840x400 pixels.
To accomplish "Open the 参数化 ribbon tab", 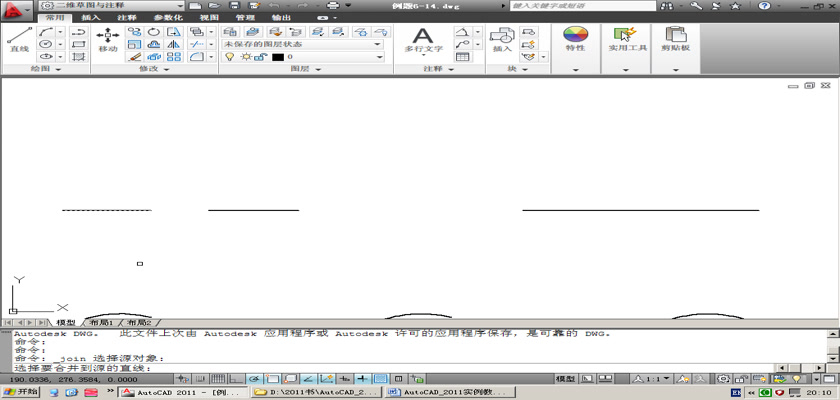I will click(x=168, y=18).
